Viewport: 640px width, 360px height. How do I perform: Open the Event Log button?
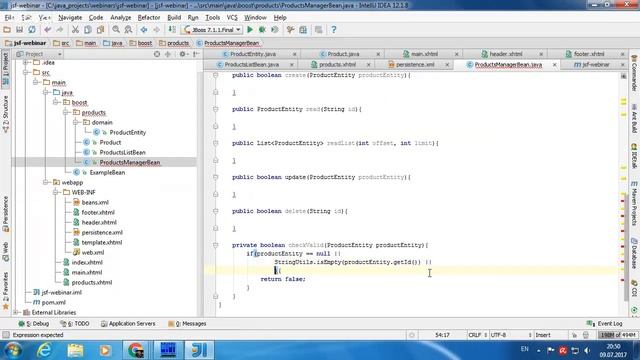604,324
